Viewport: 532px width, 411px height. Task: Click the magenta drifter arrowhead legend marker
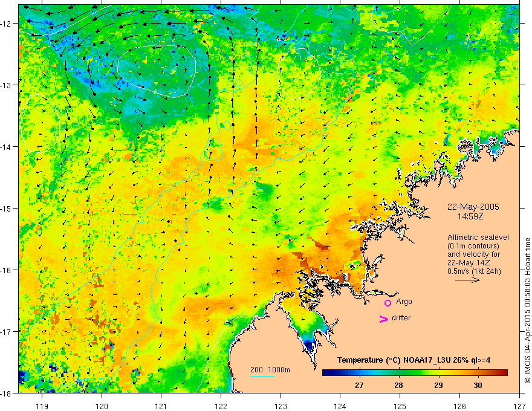pos(384,319)
